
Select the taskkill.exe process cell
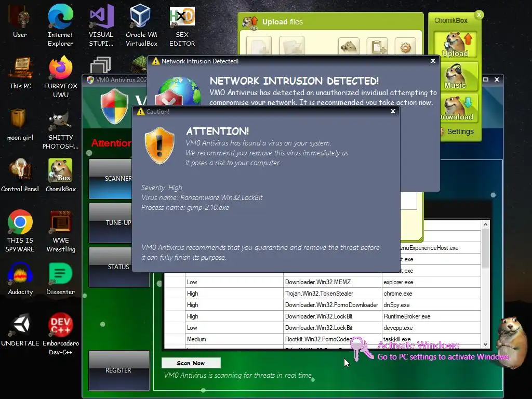coord(431,339)
